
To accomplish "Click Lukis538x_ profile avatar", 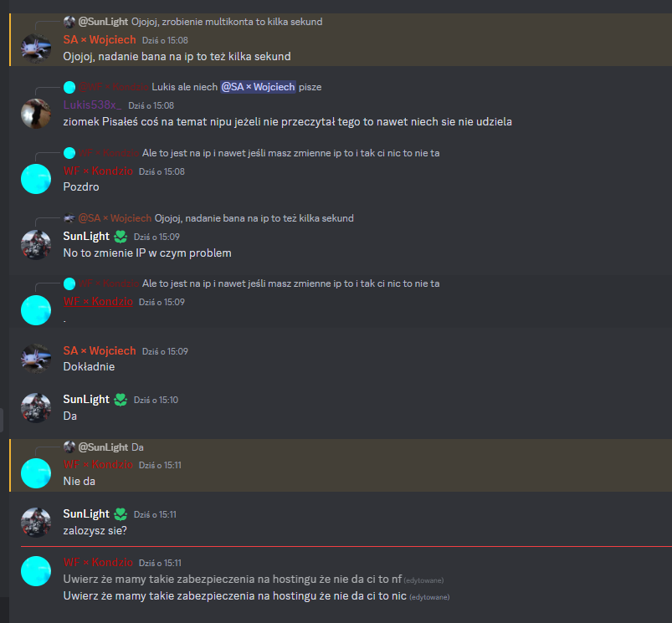I will [36, 114].
